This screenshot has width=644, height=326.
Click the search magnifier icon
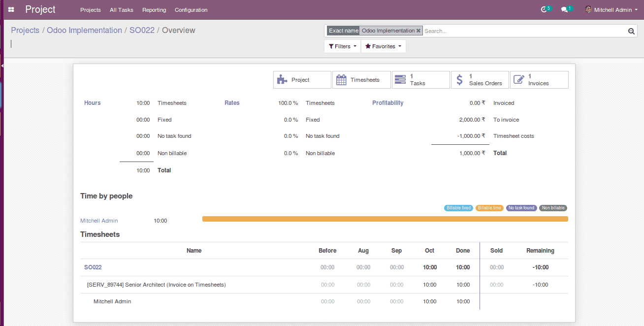coord(631,31)
